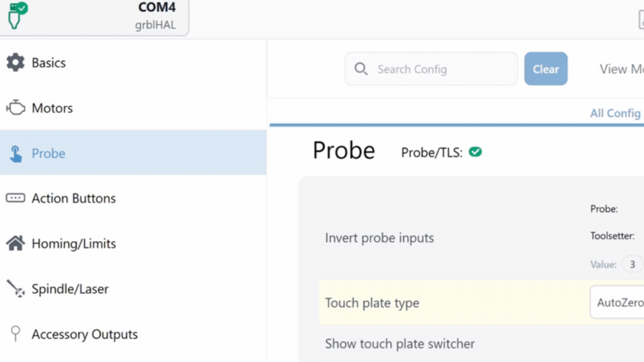Click the Motors engine icon
Viewport: 644px width, 362px height.
(x=16, y=107)
